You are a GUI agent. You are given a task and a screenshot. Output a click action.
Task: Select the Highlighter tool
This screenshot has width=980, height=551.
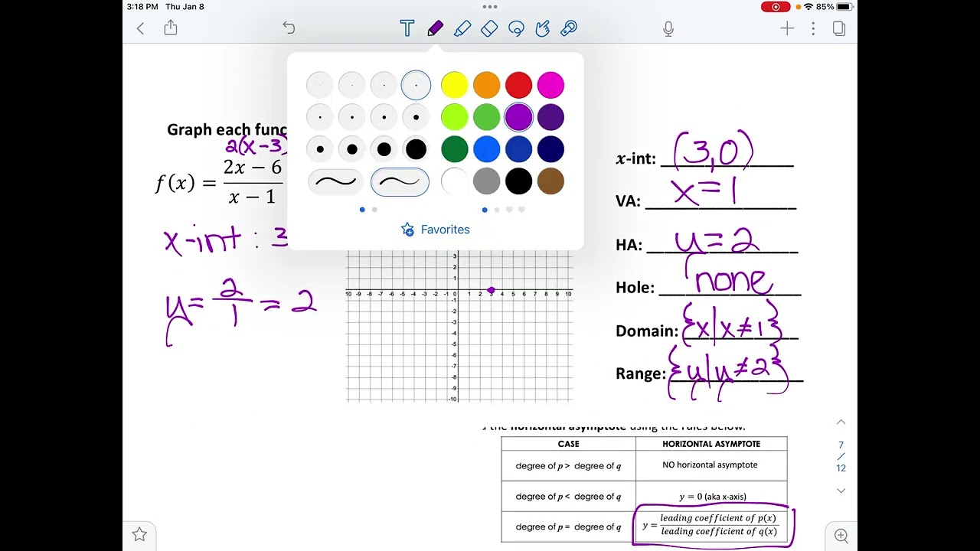(462, 28)
